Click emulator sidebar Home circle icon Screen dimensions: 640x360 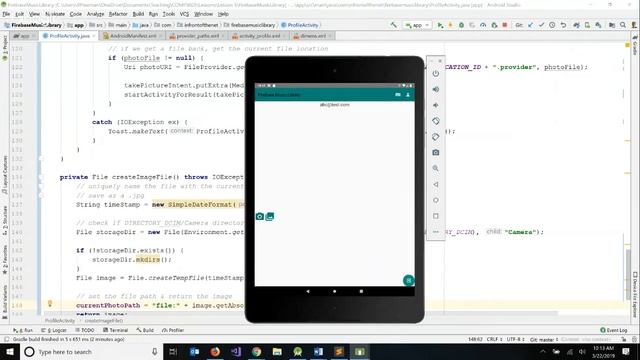tap(436, 200)
